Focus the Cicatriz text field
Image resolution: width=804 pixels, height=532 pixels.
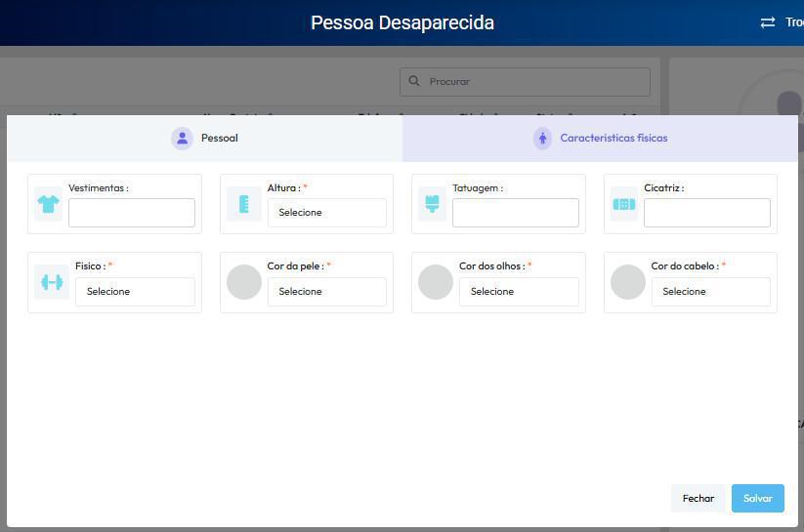(707, 213)
